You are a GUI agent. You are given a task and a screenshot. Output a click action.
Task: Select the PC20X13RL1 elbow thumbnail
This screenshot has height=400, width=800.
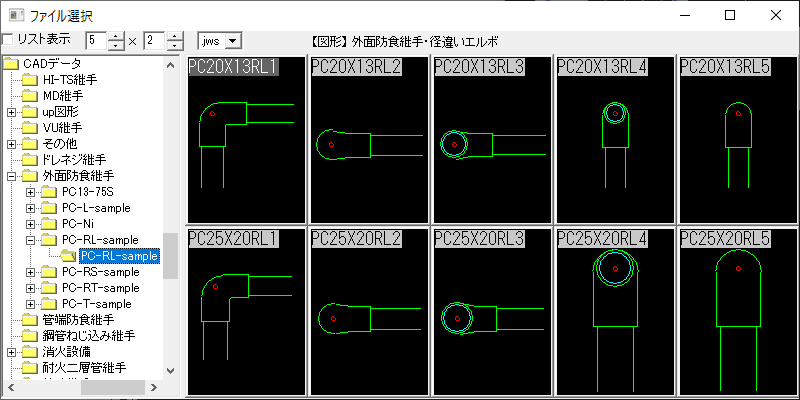click(x=246, y=140)
